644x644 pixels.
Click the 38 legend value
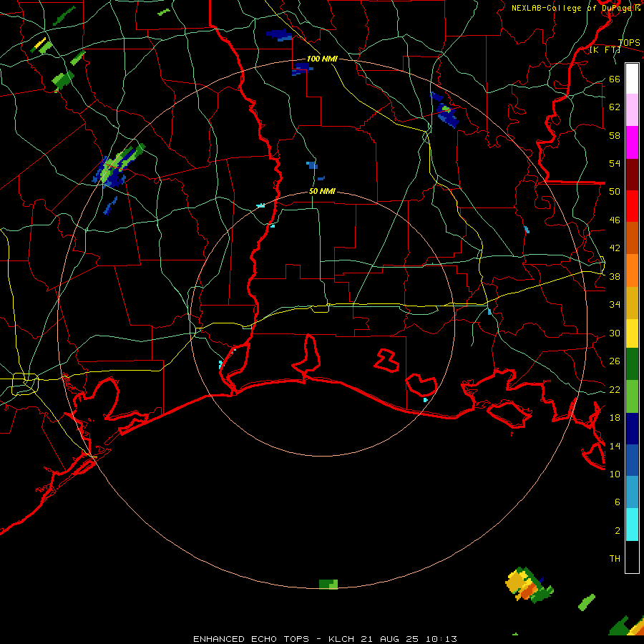click(615, 276)
